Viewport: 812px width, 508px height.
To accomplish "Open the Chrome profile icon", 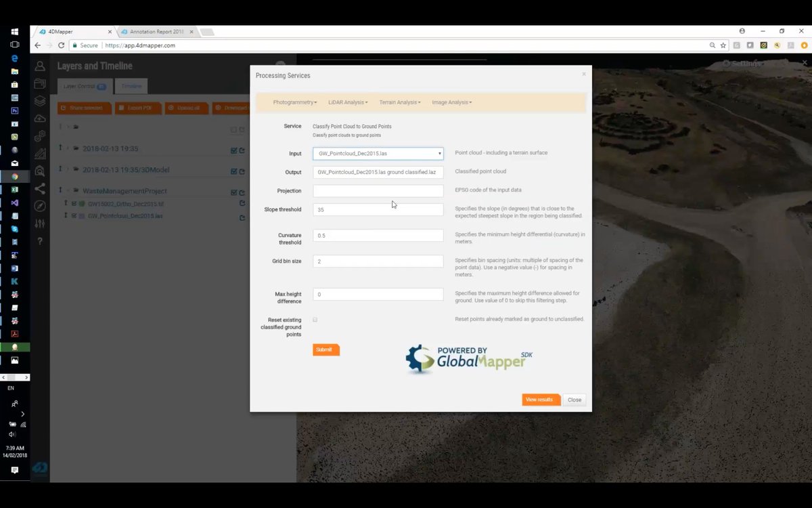I will click(742, 31).
